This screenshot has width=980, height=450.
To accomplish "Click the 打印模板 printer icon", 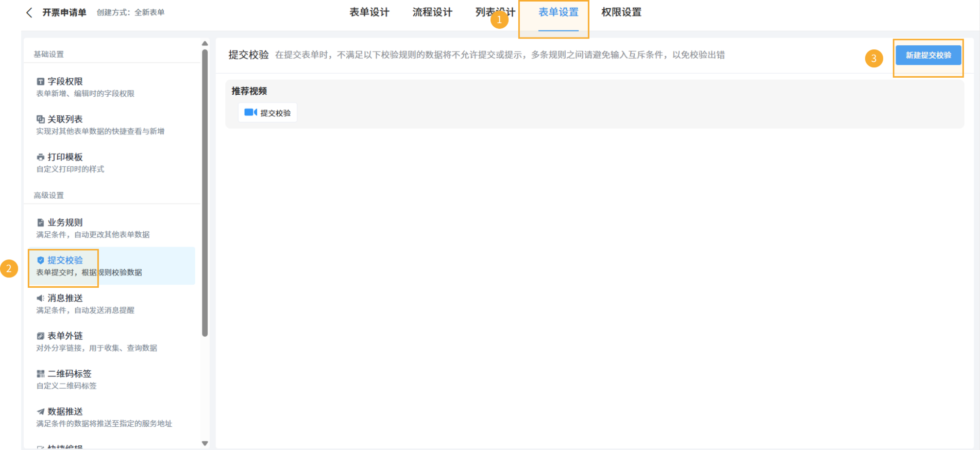I will 40,157.
